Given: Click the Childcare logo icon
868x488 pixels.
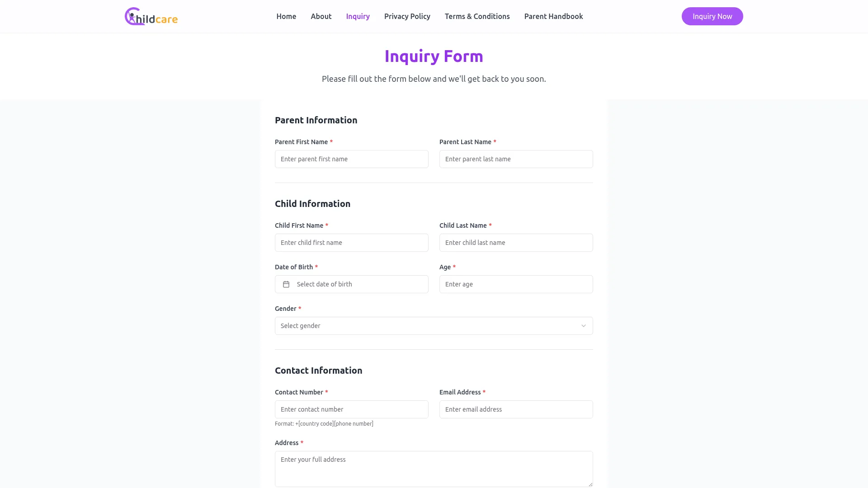Looking at the screenshot, I should tap(151, 17).
